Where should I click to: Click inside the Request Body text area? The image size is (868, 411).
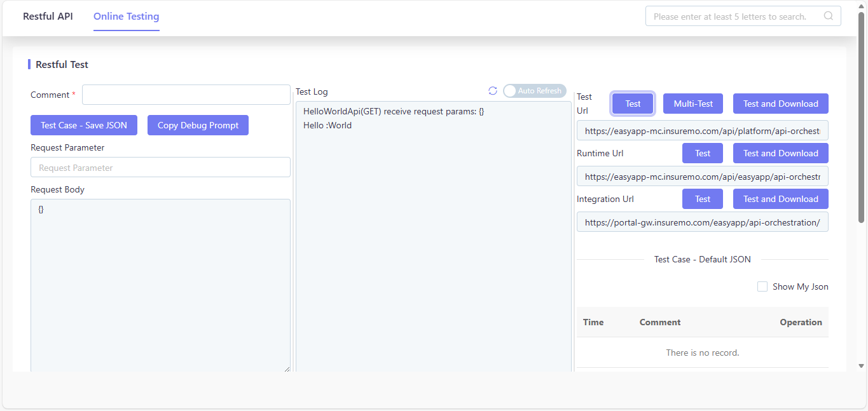160,286
